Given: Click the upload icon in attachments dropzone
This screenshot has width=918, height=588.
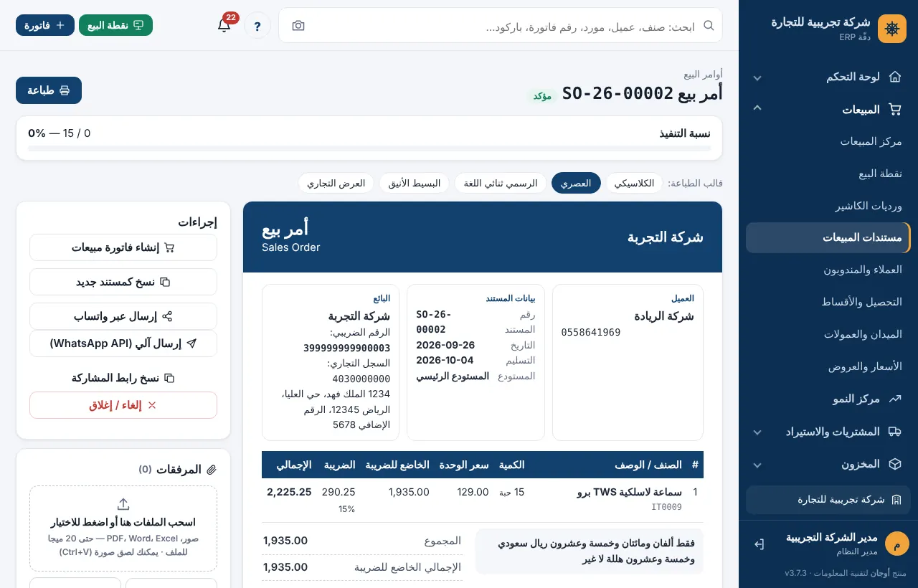Looking at the screenshot, I should point(123,504).
